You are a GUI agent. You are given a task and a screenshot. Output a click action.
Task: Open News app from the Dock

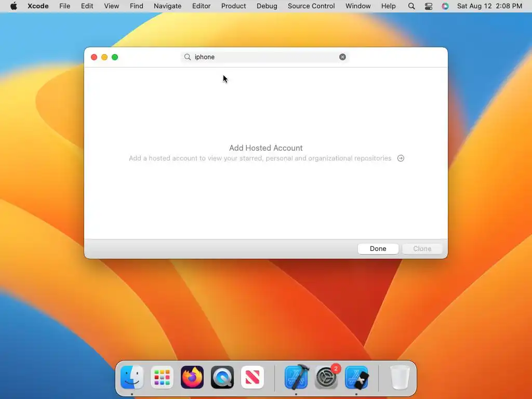tap(252, 377)
